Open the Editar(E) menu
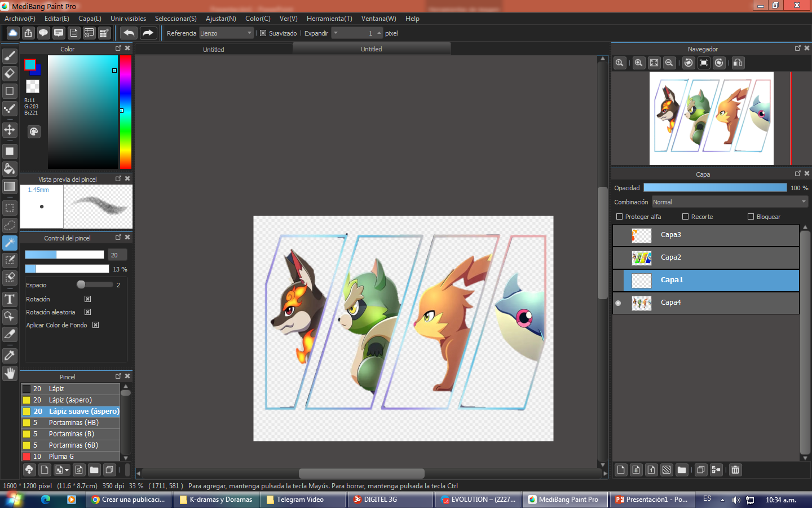The height and width of the screenshot is (508, 812). click(57, 19)
